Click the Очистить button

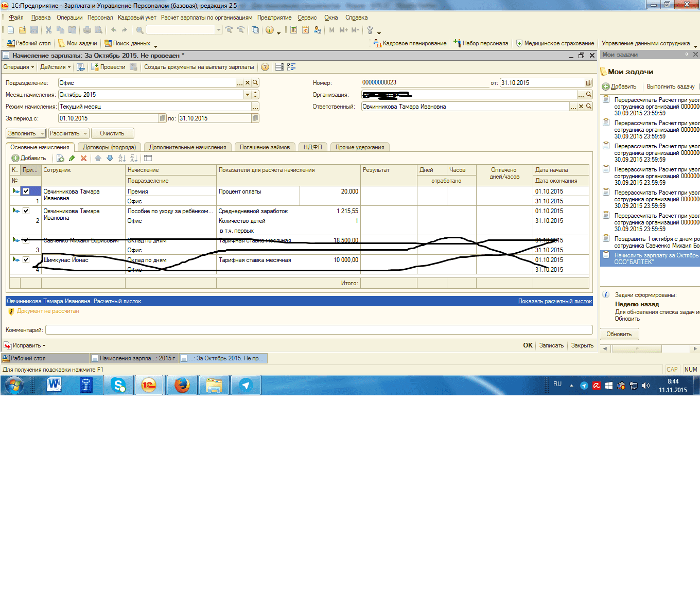pyautogui.click(x=112, y=133)
